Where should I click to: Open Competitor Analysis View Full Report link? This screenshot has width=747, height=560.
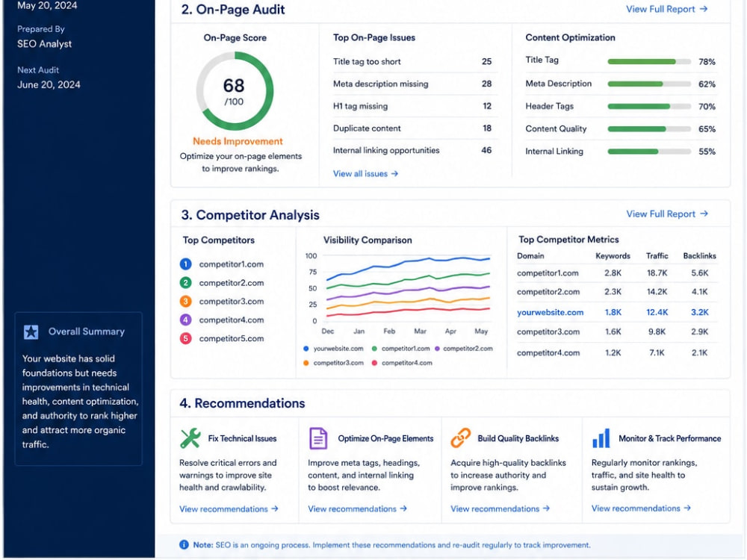click(x=666, y=214)
